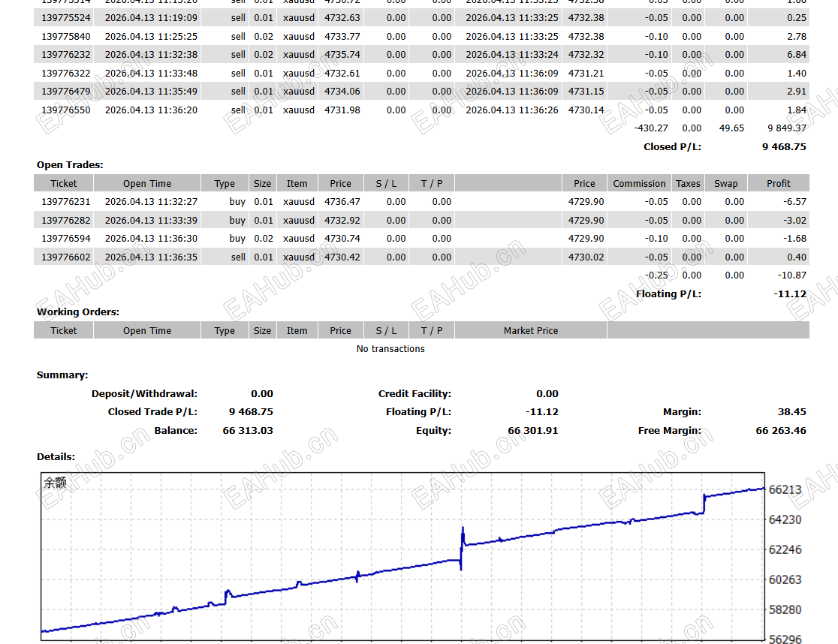The height and width of the screenshot is (644, 838).
Task: Select ticket 139775524 in closed trades
Action: click(x=66, y=18)
